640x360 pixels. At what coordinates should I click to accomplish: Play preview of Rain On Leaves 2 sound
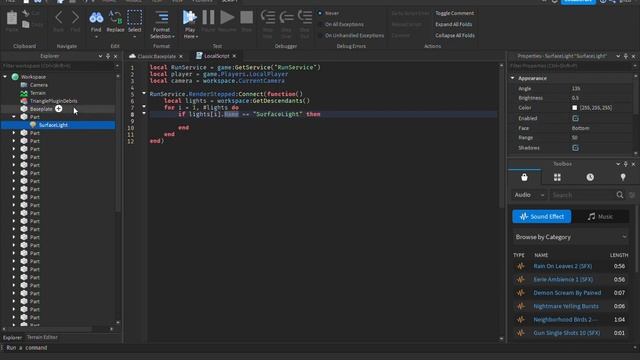pyautogui.click(x=520, y=266)
